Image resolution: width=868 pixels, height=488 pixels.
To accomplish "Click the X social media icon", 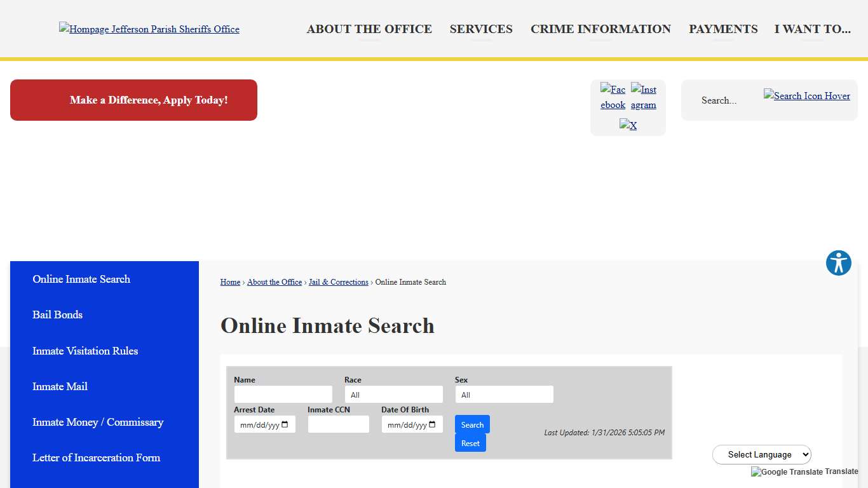I will 628,125.
